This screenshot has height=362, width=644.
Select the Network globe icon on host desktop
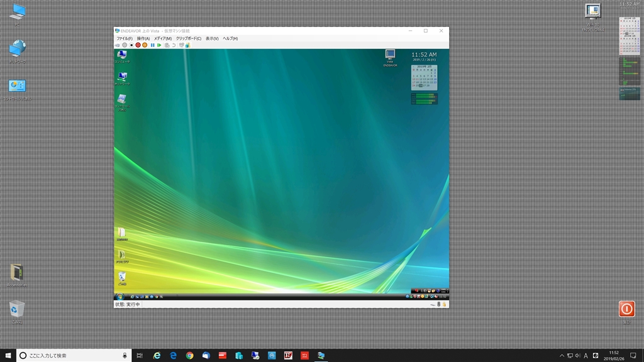(x=17, y=52)
